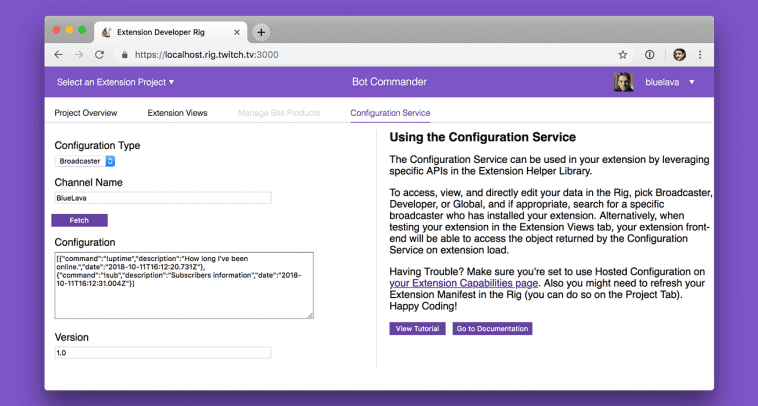Screen dimensions: 758x406
Task: Switch to the Extension Views tab
Action: (177, 113)
